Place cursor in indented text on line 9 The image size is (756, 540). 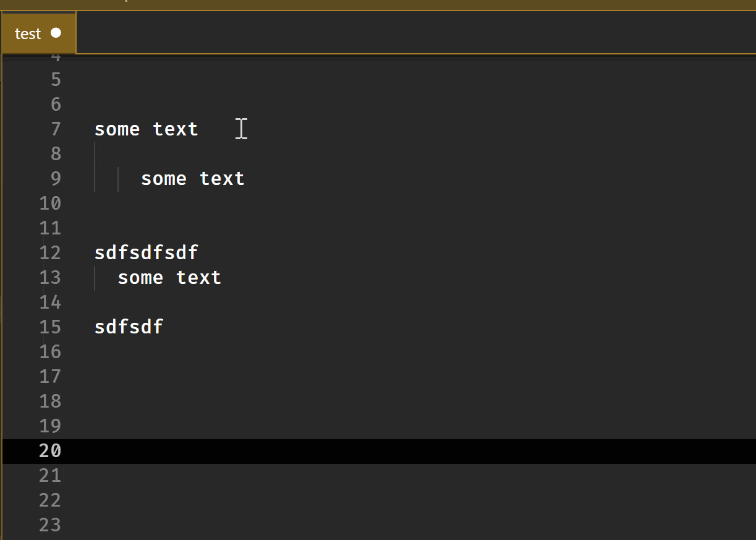point(192,179)
